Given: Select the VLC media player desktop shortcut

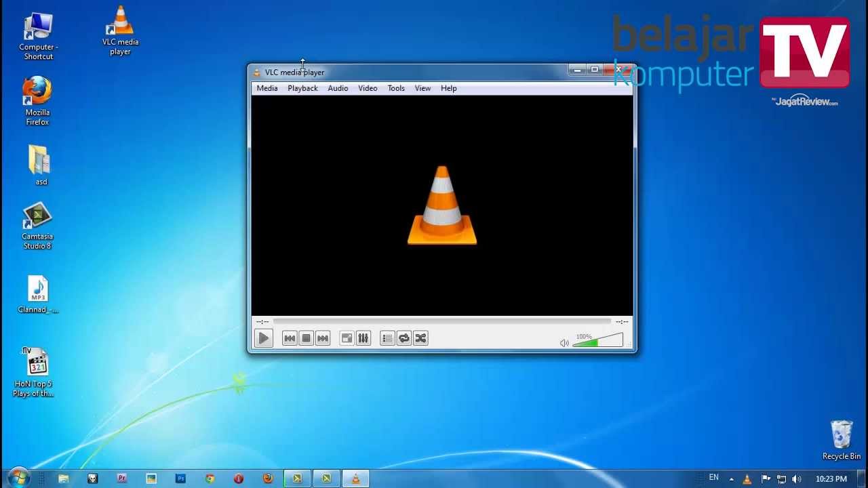Looking at the screenshot, I should click(x=120, y=30).
